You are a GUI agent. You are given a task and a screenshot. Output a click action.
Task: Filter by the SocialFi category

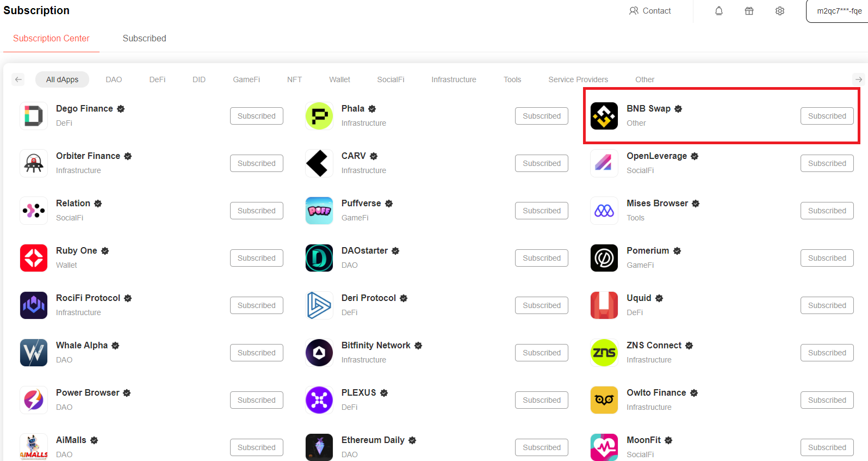point(390,79)
